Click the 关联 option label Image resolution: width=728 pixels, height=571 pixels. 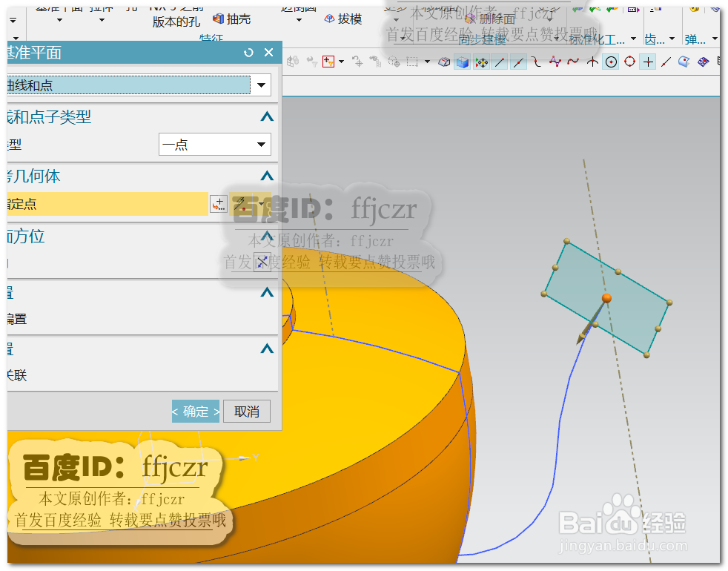(x=17, y=375)
